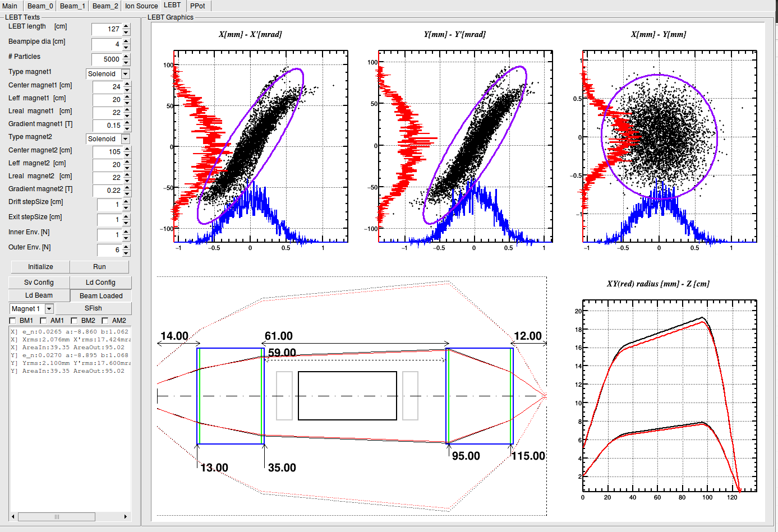The height and width of the screenshot is (532, 778).
Task: Select the Ion Source tab
Action: (x=141, y=6)
